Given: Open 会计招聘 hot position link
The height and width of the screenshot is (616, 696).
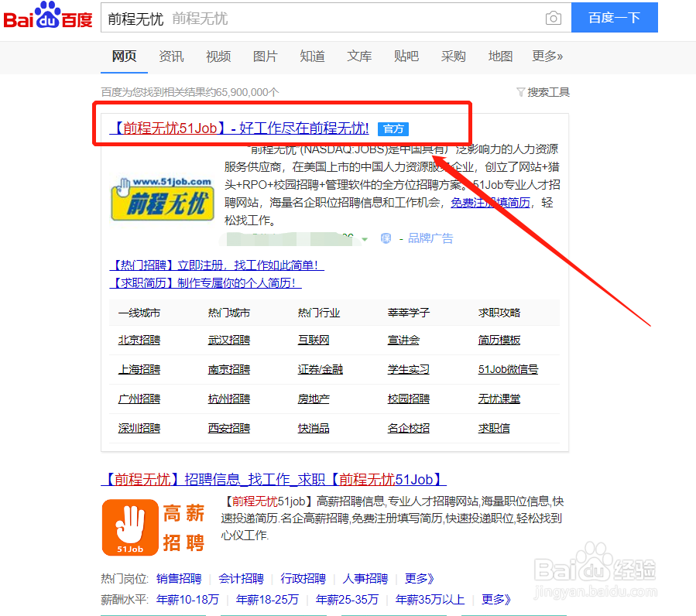Looking at the screenshot, I should (x=241, y=578).
